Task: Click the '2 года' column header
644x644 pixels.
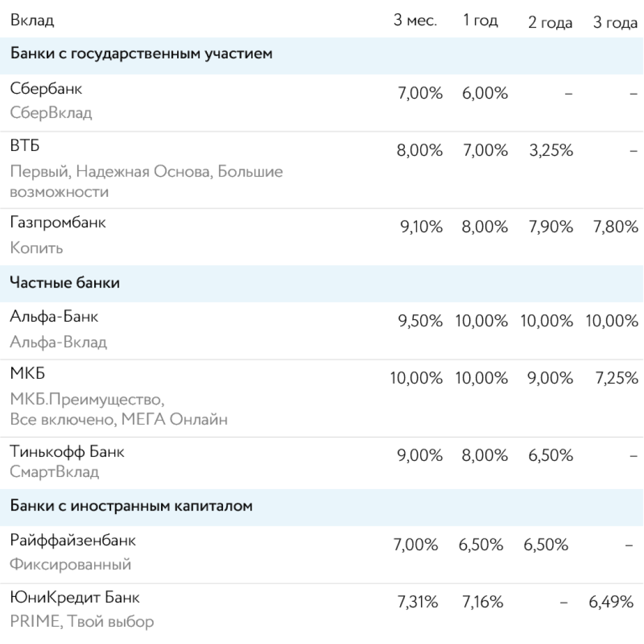Action: (550, 23)
